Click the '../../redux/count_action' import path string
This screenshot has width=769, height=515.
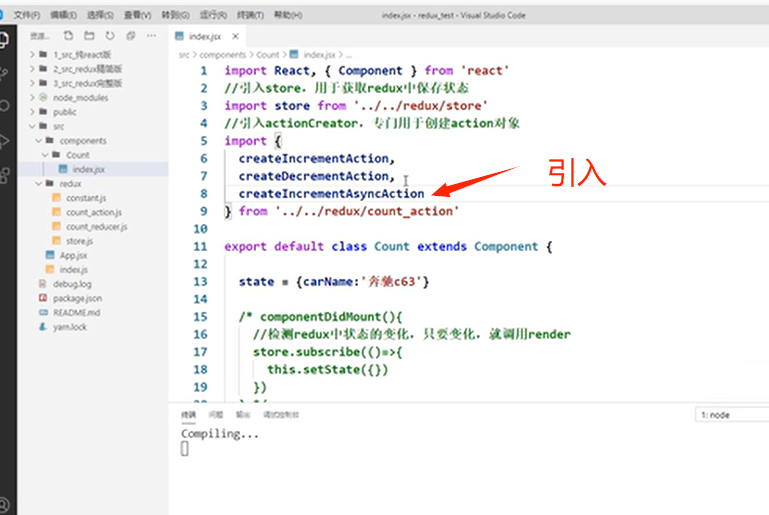(367, 211)
